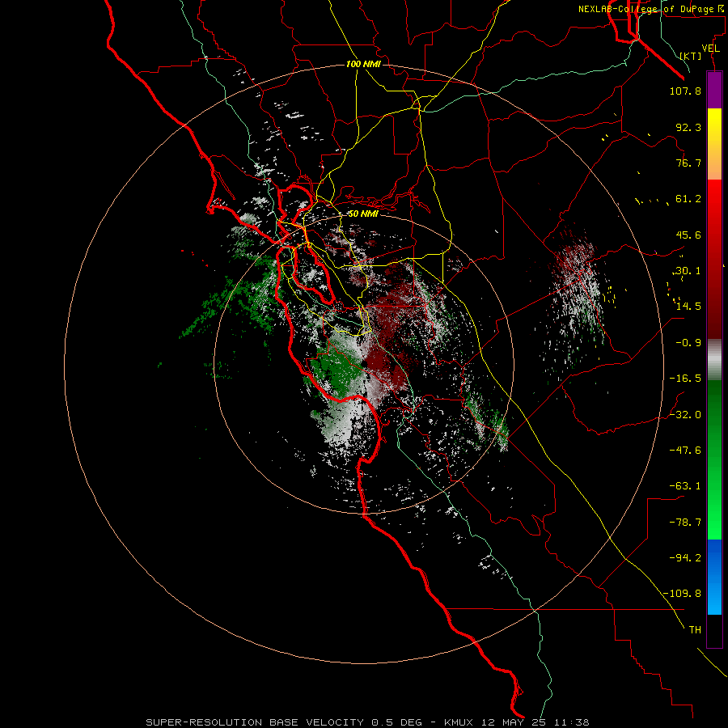Pick the blue segment of the velocity scale
This screenshot has width=728, height=728.
(714, 577)
